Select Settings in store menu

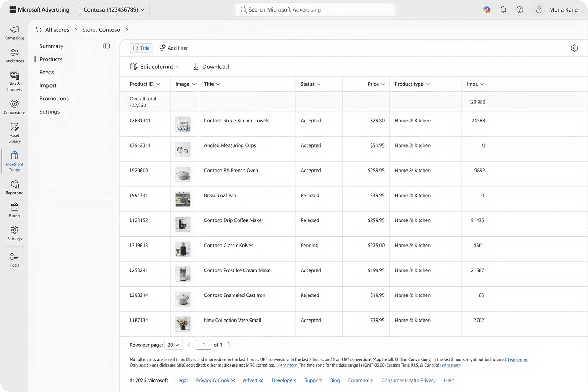click(x=49, y=112)
